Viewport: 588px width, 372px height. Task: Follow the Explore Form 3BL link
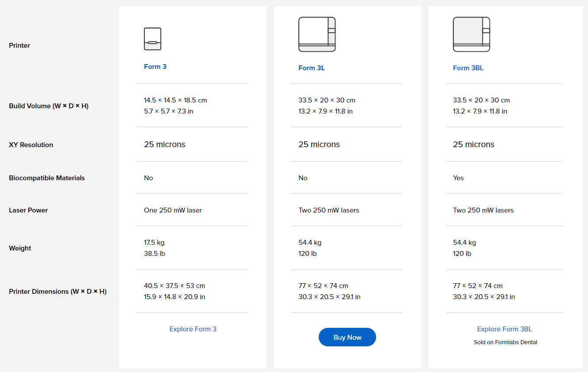tap(505, 329)
